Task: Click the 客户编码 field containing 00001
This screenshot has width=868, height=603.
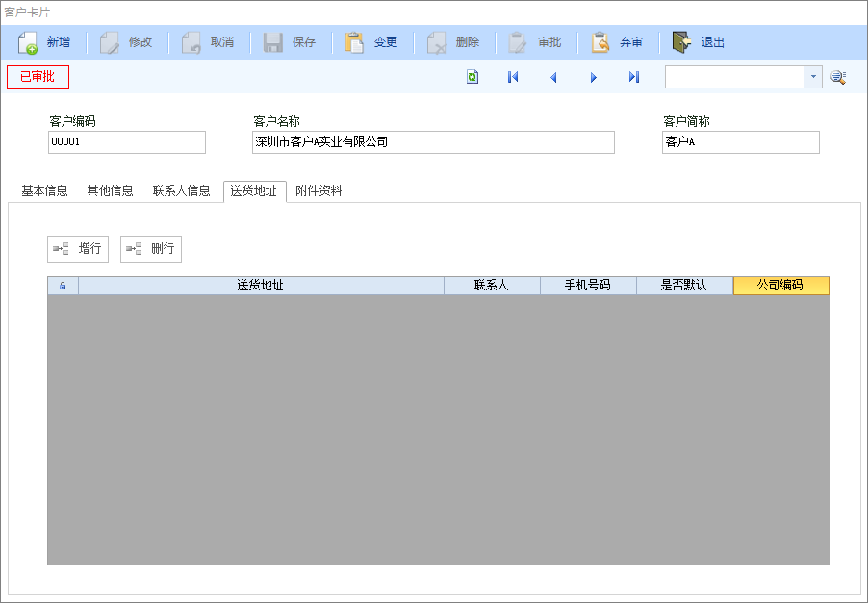Action: point(127,142)
